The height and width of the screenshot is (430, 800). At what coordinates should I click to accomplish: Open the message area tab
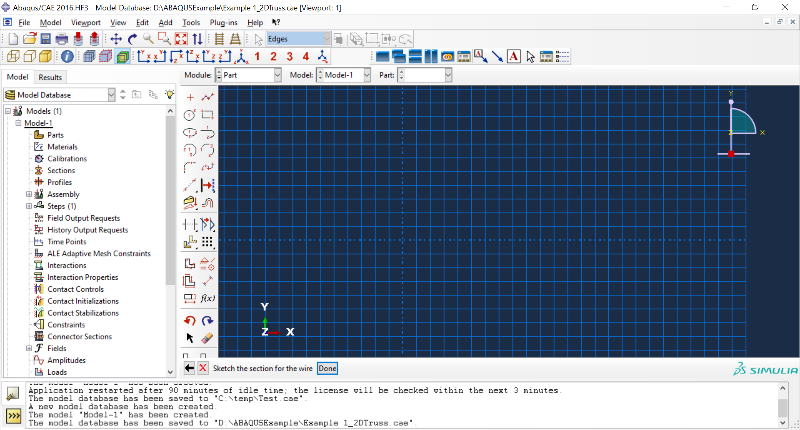coord(13,394)
